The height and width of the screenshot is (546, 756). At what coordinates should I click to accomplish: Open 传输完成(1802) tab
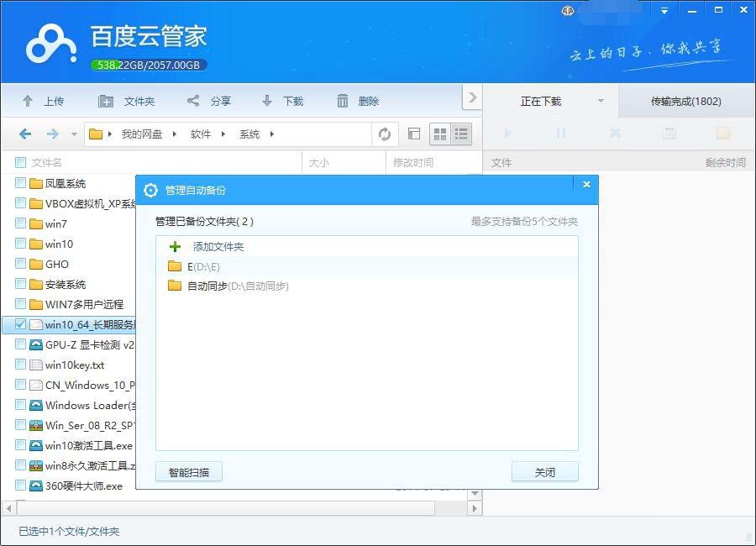click(685, 102)
